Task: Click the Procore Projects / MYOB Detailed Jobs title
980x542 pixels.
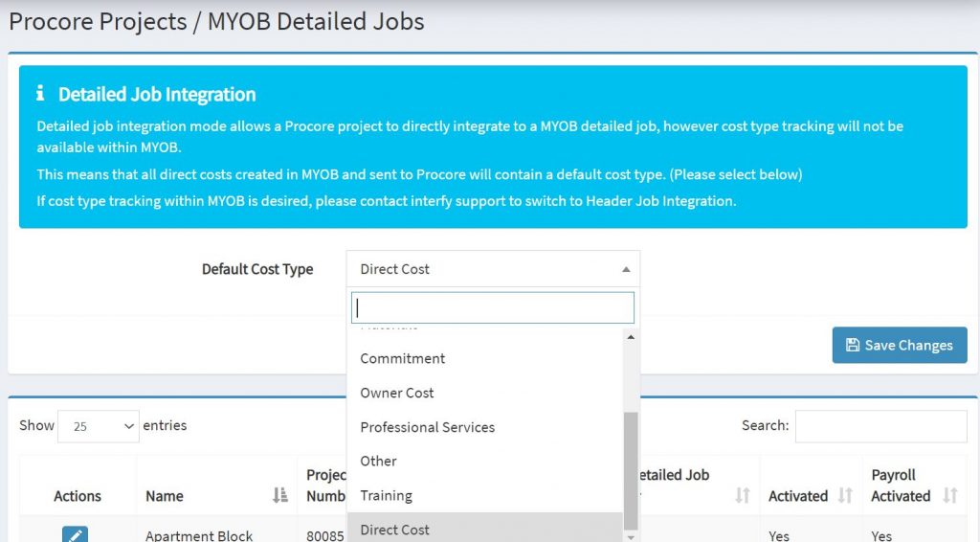Action: 216,21
